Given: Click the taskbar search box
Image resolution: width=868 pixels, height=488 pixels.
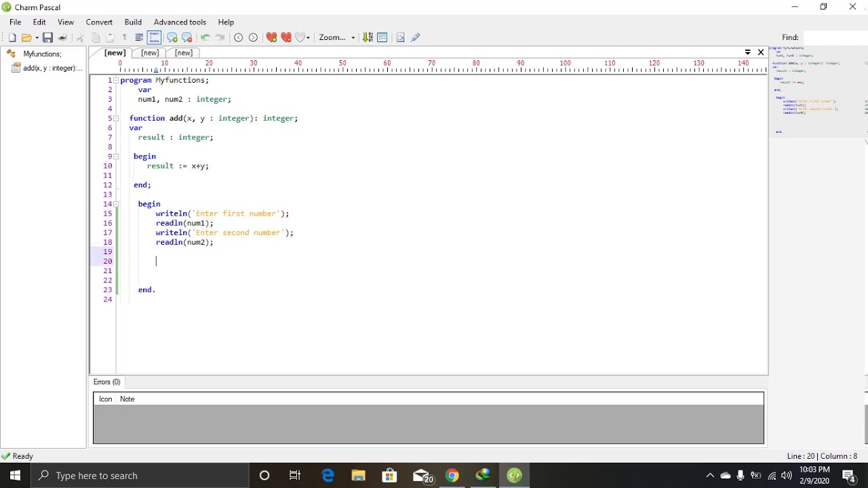Looking at the screenshot, I should point(140,476).
